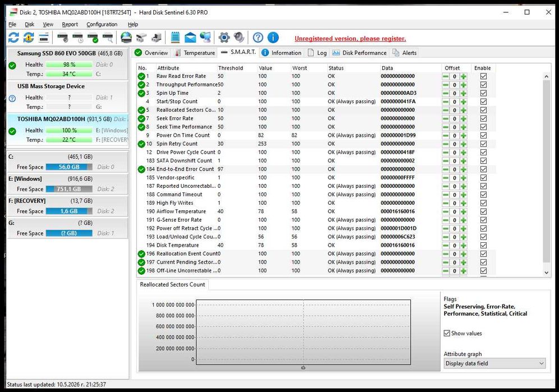Click the blue info about icon
Viewport: 559px width, 392px height.
tap(273, 38)
